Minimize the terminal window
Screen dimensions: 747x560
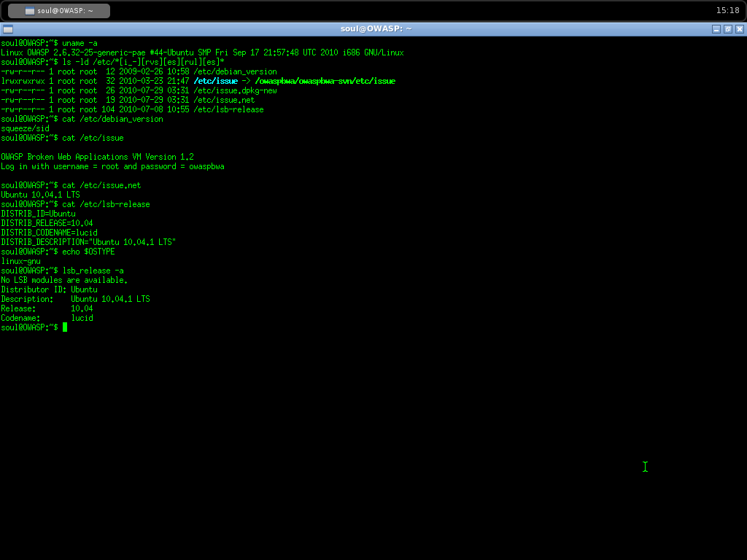coord(716,29)
